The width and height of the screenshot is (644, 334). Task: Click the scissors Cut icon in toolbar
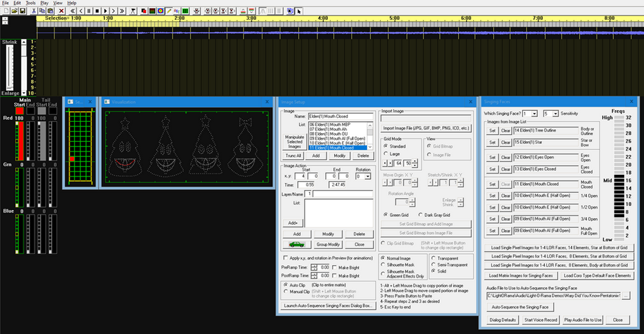coord(34,11)
